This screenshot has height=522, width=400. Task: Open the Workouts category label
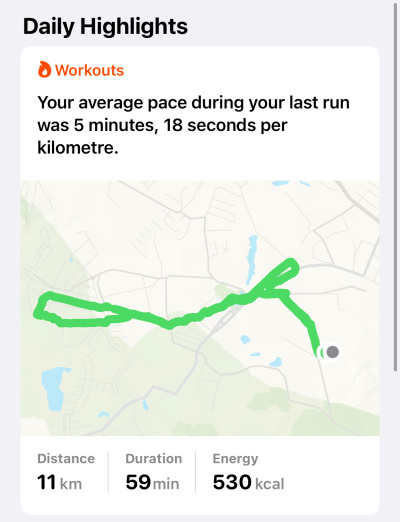coord(89,70)
